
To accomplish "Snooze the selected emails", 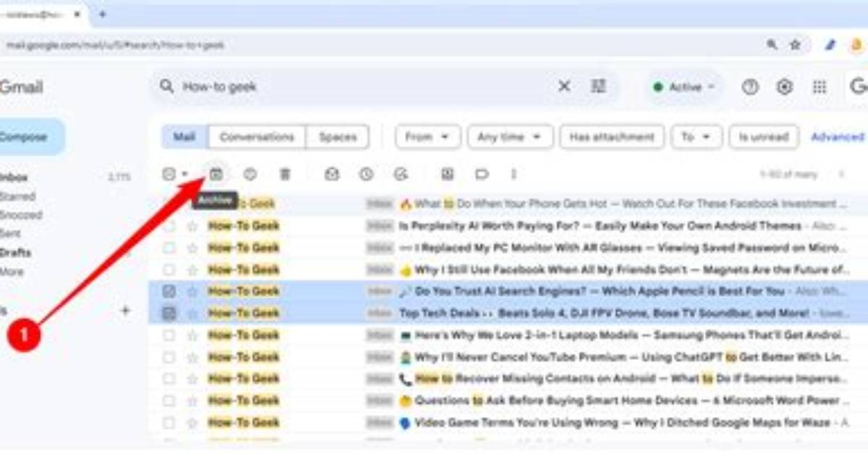I will click(x=366, y=174).
